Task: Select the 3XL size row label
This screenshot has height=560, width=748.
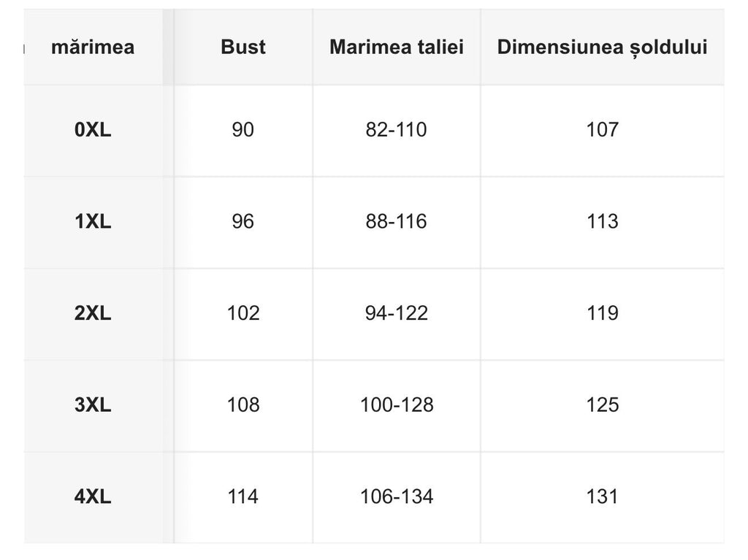Action: (x=93, y=404)
